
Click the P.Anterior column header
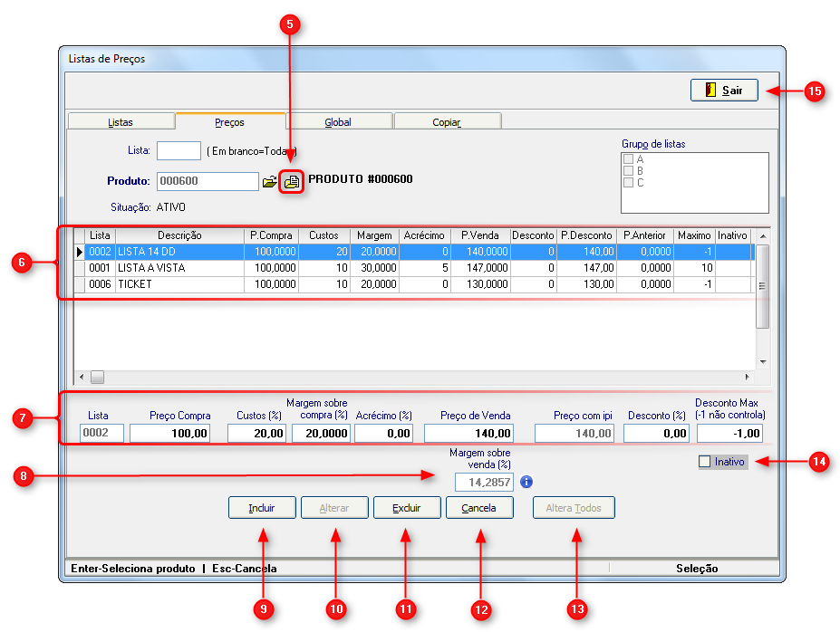click(x=644, y=235)
